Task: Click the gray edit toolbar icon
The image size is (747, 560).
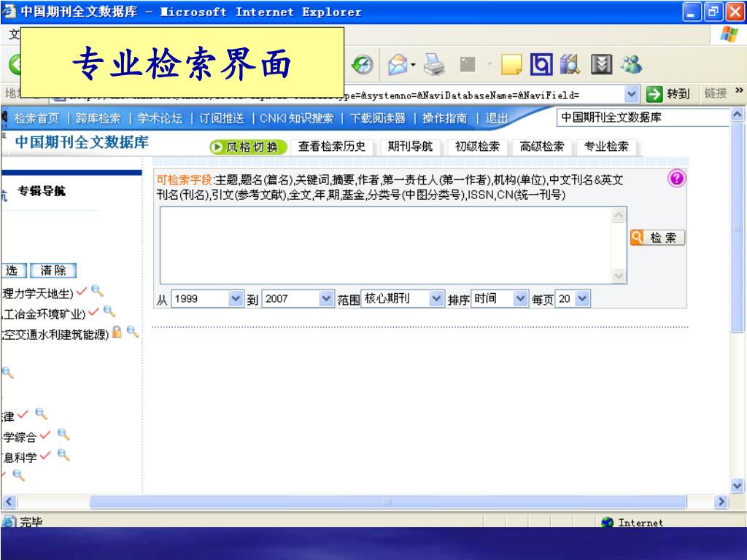Action: tap(468, 64)
